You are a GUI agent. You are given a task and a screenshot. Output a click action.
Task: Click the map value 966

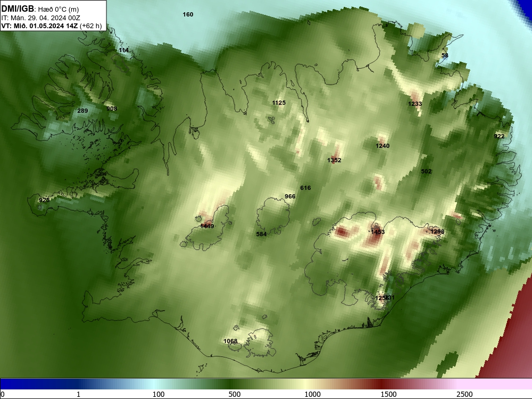[x=290, y=196]
